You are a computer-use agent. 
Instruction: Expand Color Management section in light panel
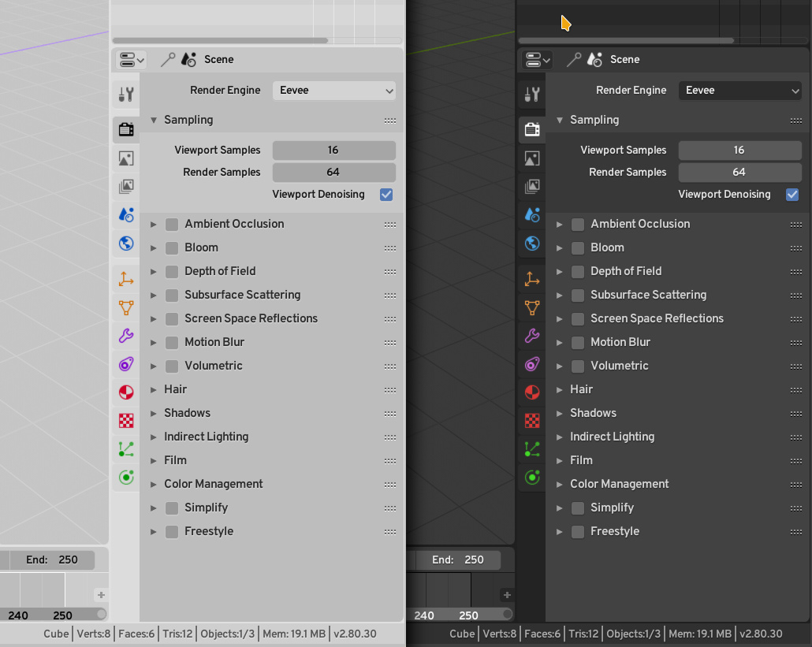point(153,485)
